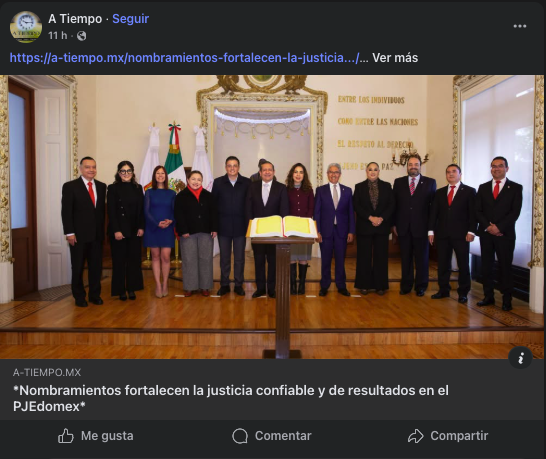Click the public globe privacy icon
Image resolution: width=546 pixels, height=459 pixels.
point(81,36)
